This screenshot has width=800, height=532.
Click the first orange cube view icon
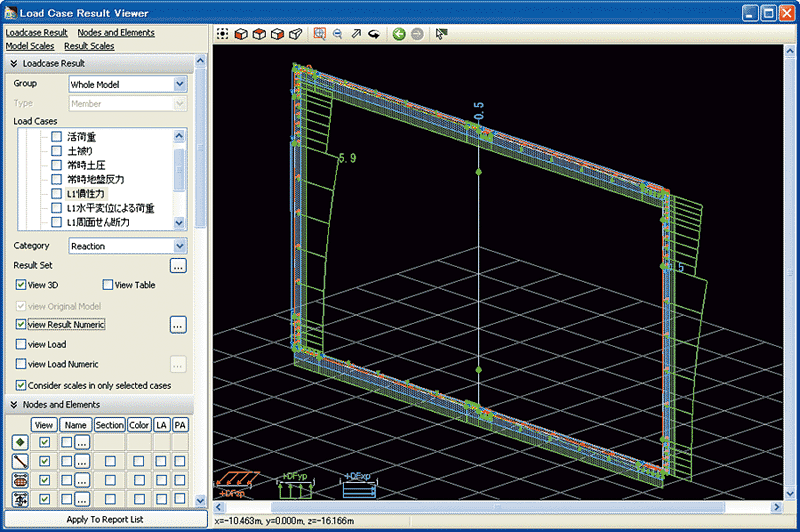(241, 34)
